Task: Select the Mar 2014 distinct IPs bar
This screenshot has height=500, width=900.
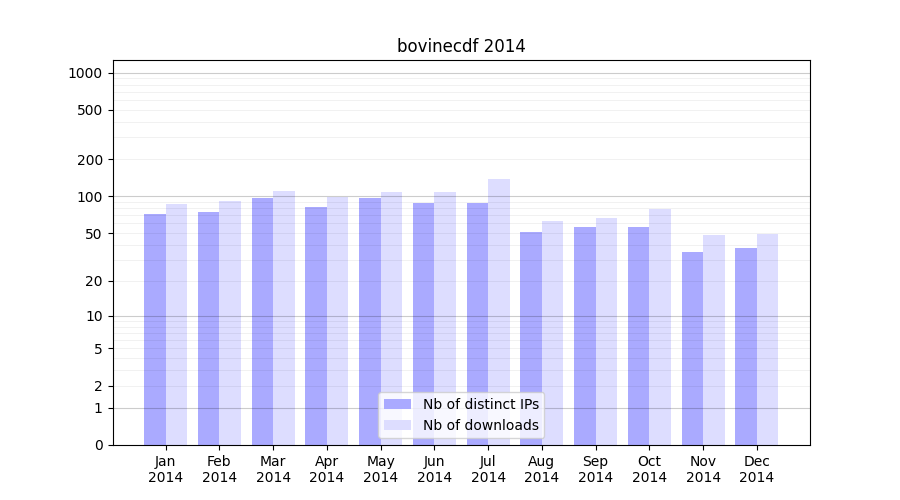Action: pos(262,321)
